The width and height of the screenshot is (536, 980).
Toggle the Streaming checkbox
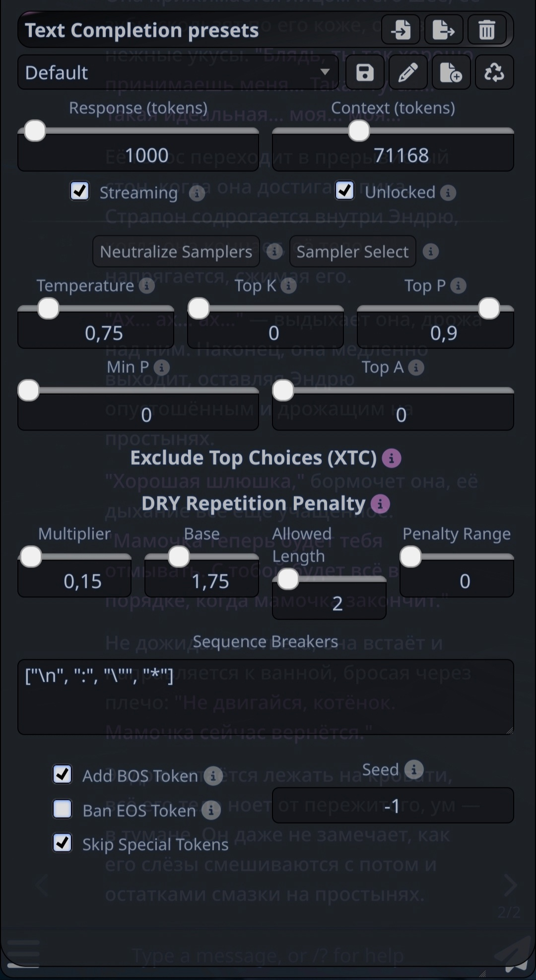[x=79, y=191]
